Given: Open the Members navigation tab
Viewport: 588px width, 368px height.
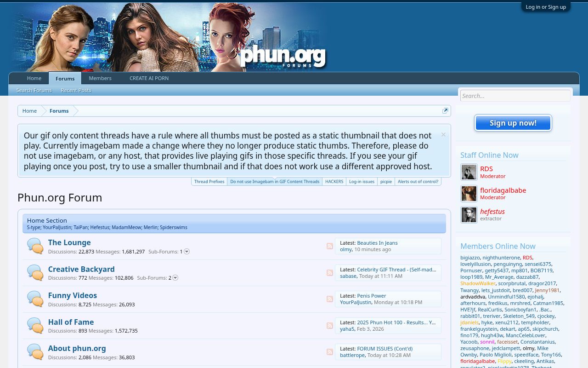Looking at the screenshot, I should (100, 78).
